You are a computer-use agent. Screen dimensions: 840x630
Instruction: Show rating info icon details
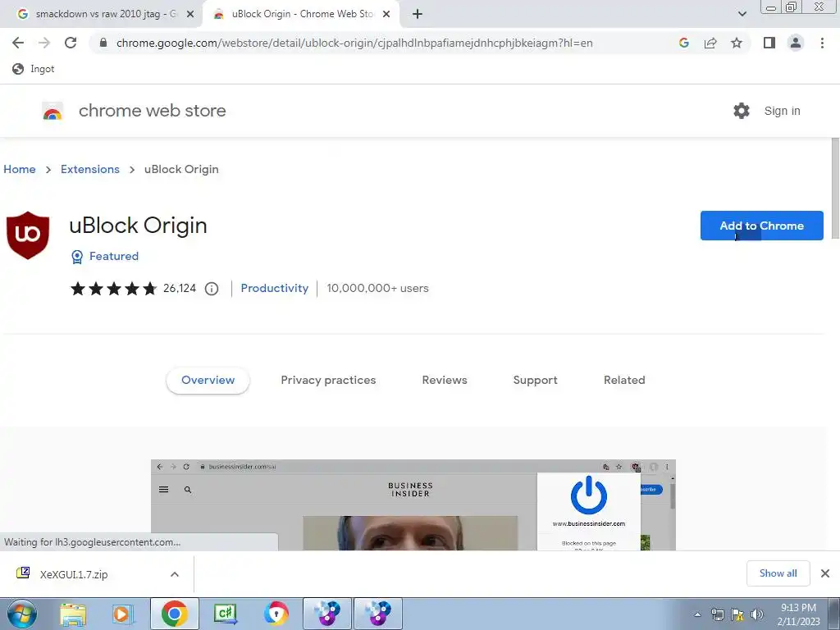point(212,289)
